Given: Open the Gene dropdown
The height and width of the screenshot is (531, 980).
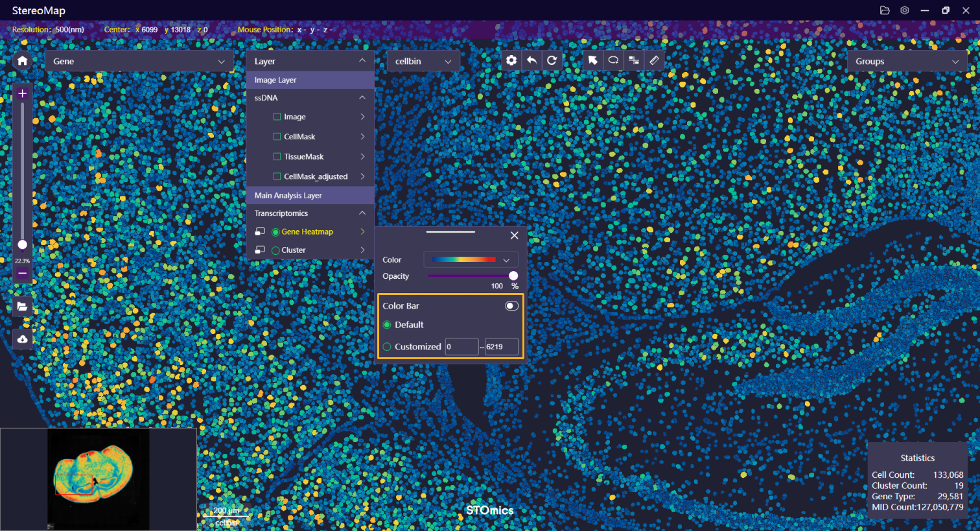Looking at the screenshot, I should pos(139,62).
